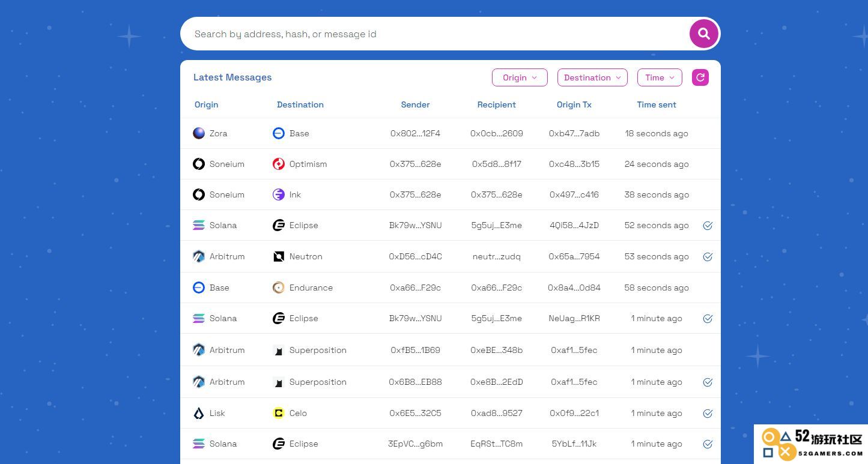The height and width of the screenshot is (464, 868).
Task: Click the Neutron chain icon
Action: click(x=279, y=256)
